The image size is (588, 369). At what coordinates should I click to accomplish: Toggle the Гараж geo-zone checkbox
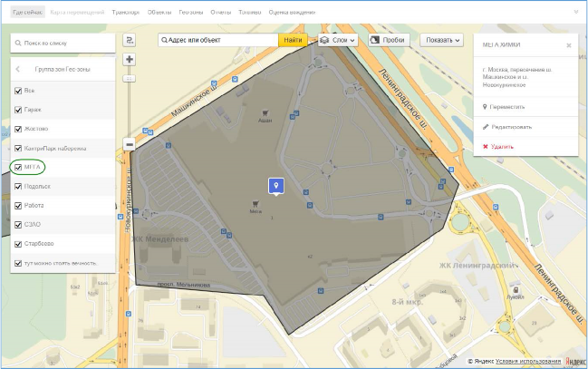pyautogui.click(x=17, y=110)
